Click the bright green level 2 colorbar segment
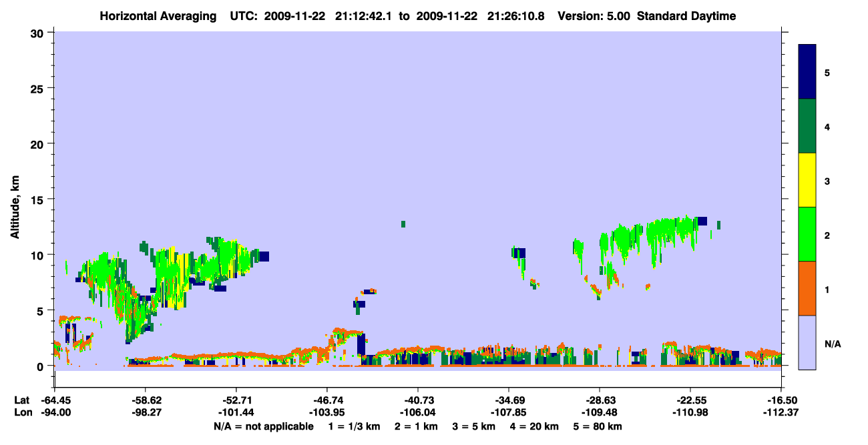Image resolution: width=868 pixels, height=445 pixels. 807,234
